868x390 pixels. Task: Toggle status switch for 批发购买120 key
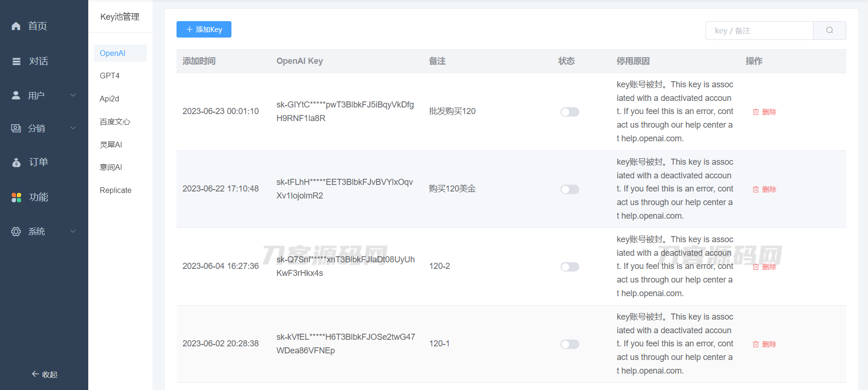coord(569,112)
